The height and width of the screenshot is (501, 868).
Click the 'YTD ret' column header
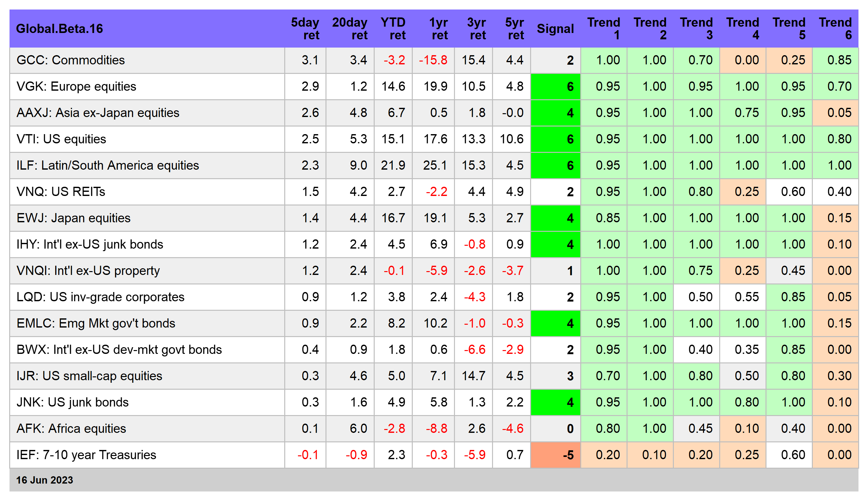(393, 29)
